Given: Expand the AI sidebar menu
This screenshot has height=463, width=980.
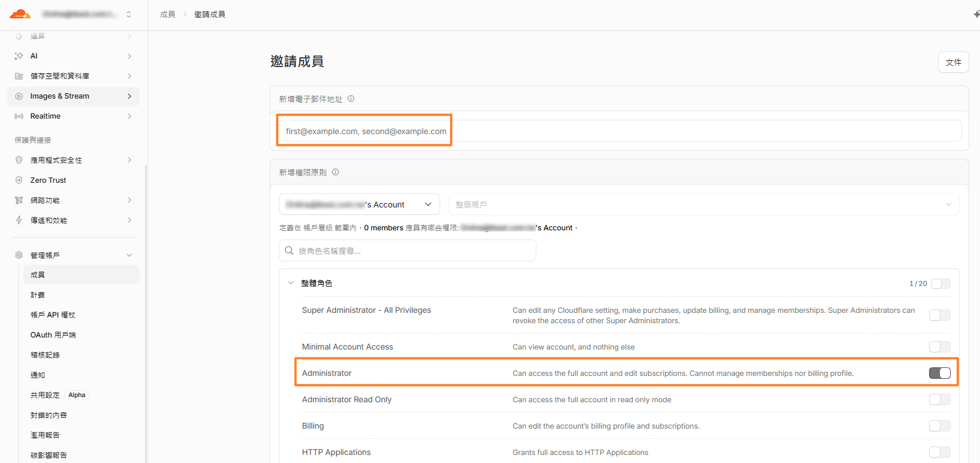Looking at the screenshot, I should [129, 56].
